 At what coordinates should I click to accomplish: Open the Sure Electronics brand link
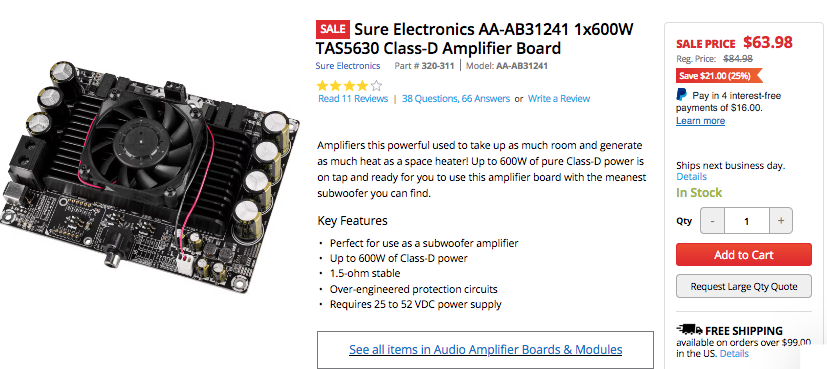(x=348, y=66)
